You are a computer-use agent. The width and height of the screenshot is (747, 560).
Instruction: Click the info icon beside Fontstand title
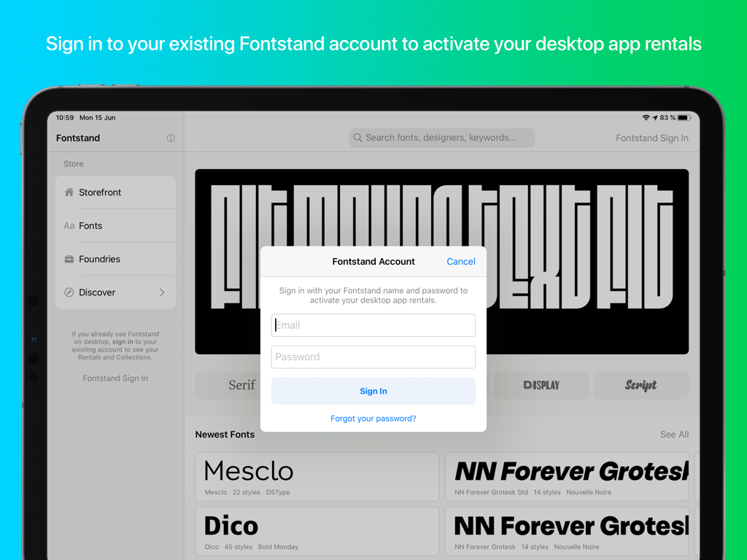(x=171, y=138)
